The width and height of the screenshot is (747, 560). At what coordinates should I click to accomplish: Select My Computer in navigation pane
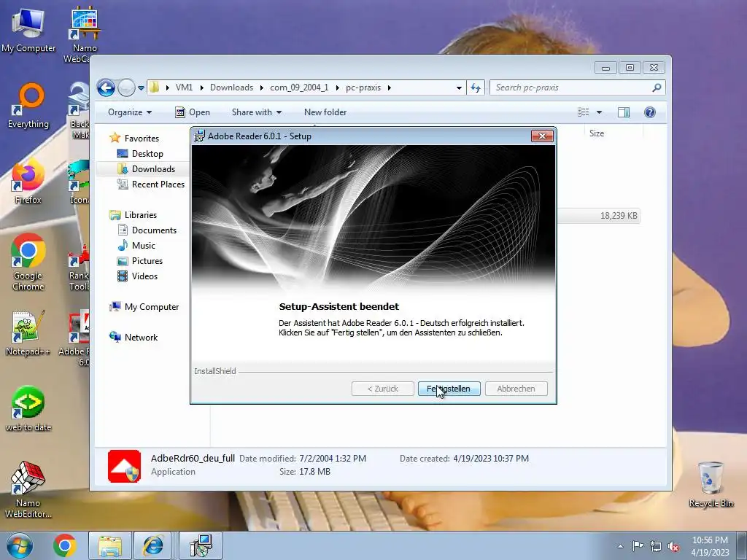pyautogui.click(x=152, y=307)
